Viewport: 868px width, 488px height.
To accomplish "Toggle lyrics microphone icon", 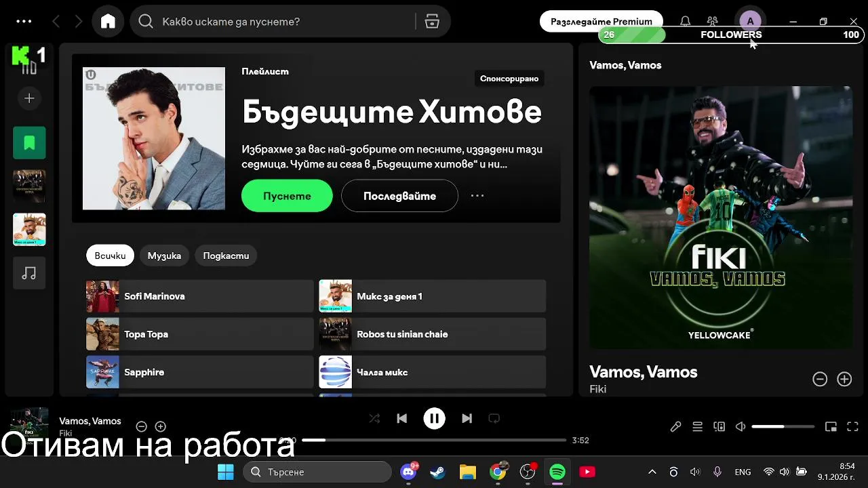I will pos(675,426).
